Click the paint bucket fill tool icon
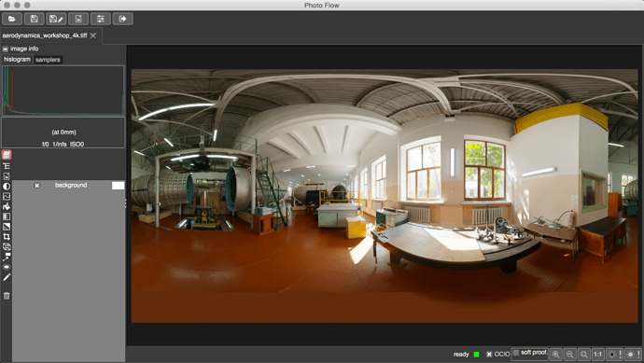644x363 pixels. point(7,206)
